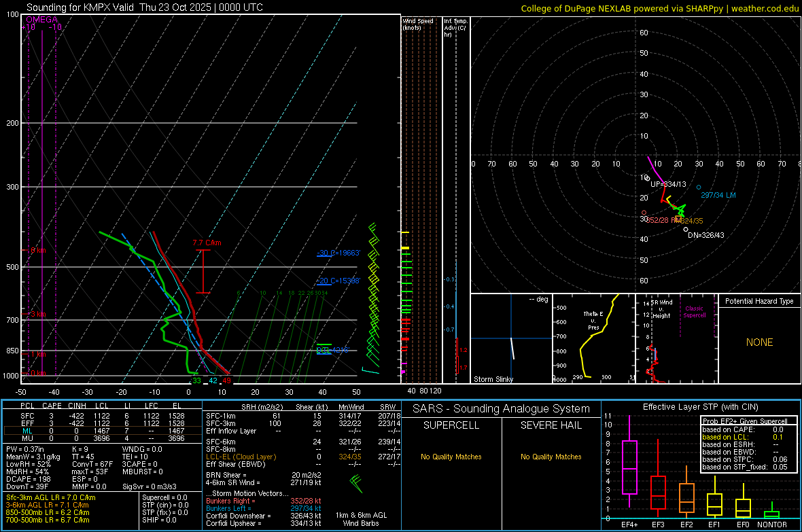Screen dimensions: 802x532
Task: Select the MU parcel row label
Action: tap(27, 438)
